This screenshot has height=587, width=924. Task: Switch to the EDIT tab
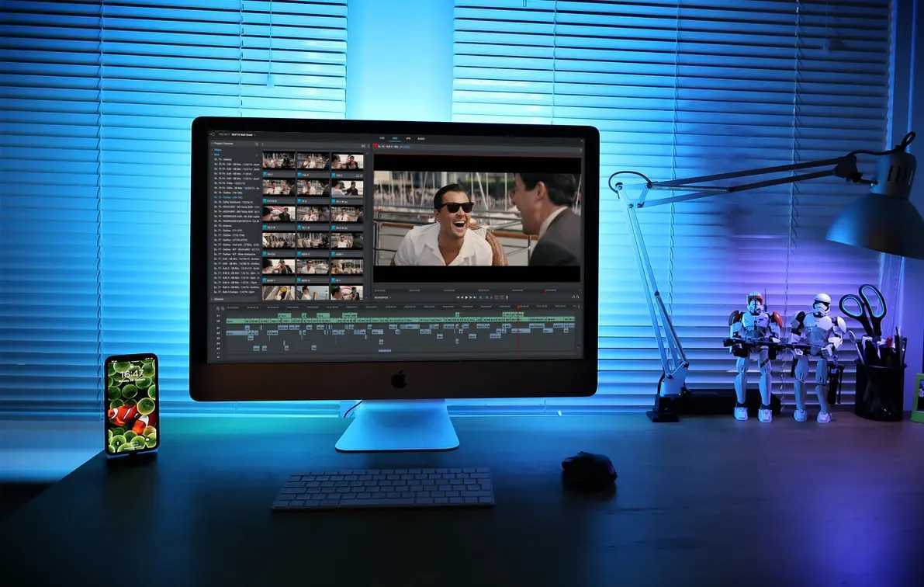tap(395, 139)
